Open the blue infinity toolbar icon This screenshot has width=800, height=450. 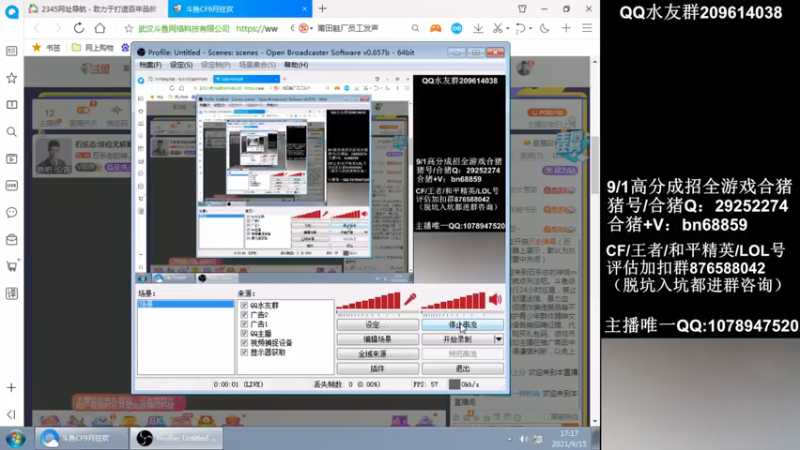point(457,29)
